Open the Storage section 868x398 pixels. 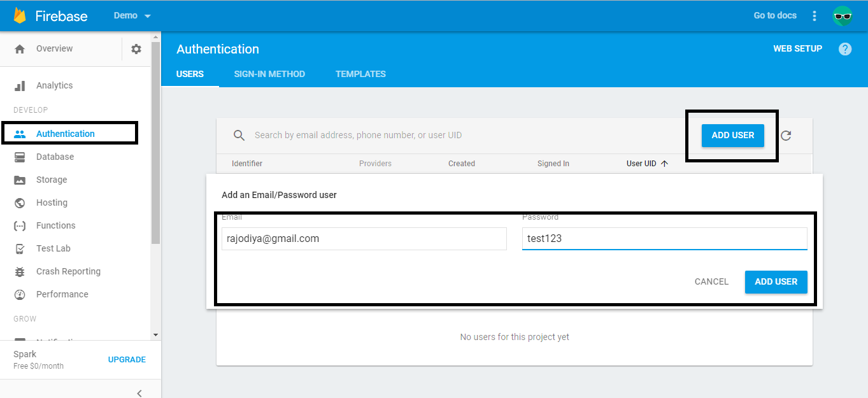coord(52,180)
